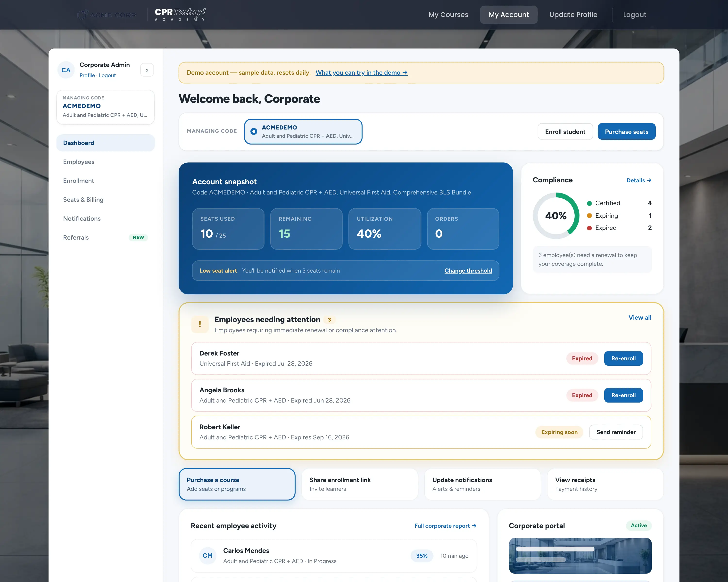Click View all employees needing attention
This screenshot has height=582, width=728.
click(639, 317)
